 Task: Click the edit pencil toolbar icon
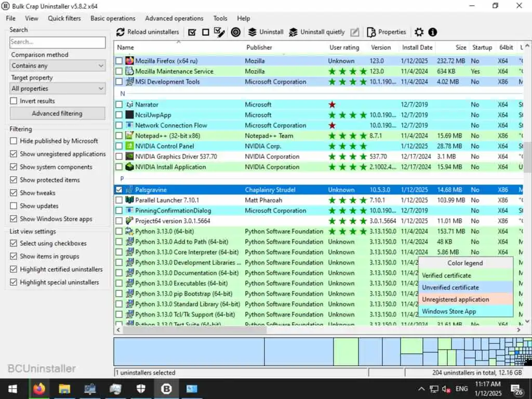pyautogui.click(x=354, y=32)
